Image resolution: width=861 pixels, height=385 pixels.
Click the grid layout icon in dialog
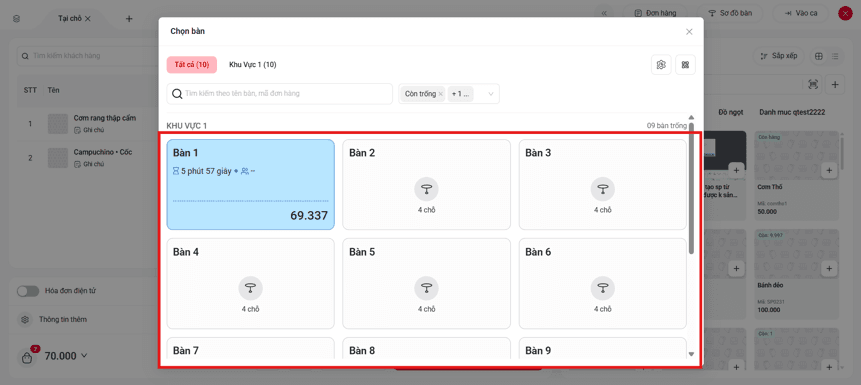(x=685, y=65)
